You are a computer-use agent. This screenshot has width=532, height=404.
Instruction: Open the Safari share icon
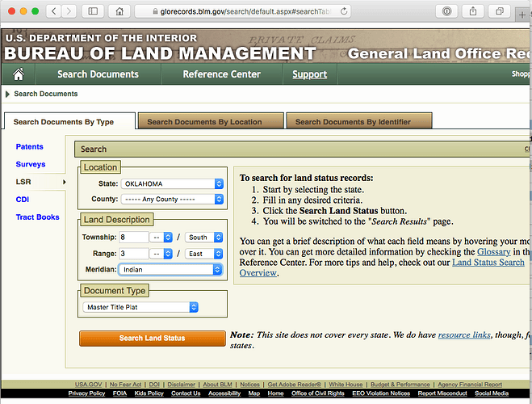(x=473, y=11)
